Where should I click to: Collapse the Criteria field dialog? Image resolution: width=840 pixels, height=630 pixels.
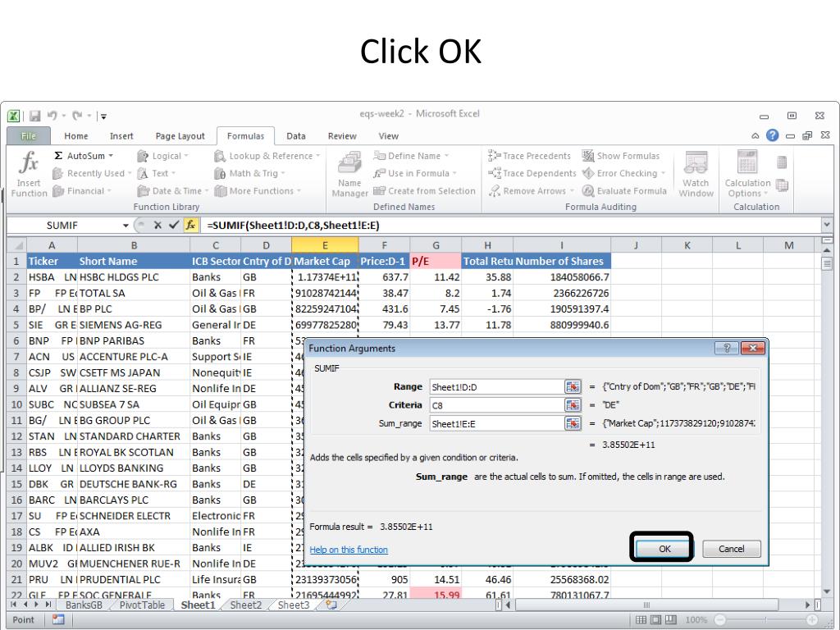coord(573,405)
